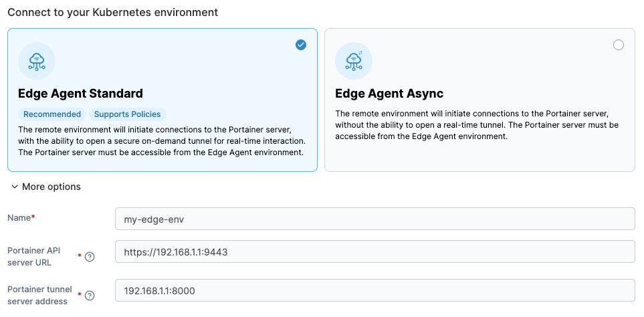Click the Supports Policies badge
Viewport: 644px width, 317px height.
(128, 114)
